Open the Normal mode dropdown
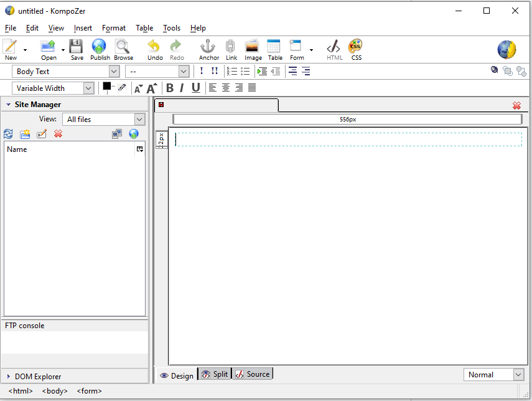Screen dimensions: 532x401 point(493,375)
